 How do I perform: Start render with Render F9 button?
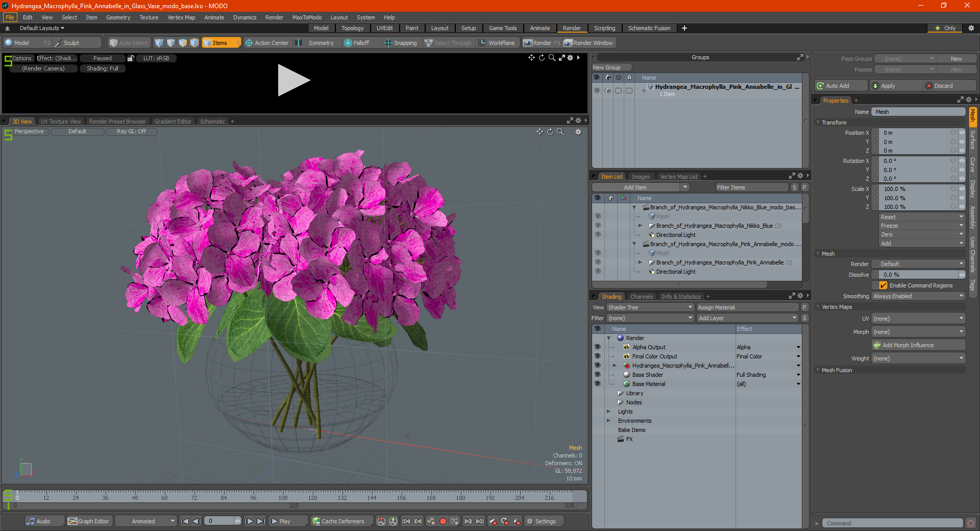542,43
